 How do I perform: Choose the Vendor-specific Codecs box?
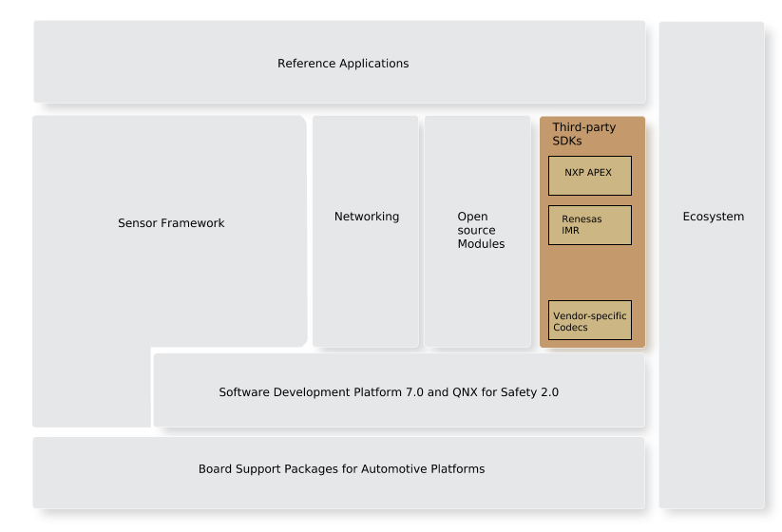589,321
